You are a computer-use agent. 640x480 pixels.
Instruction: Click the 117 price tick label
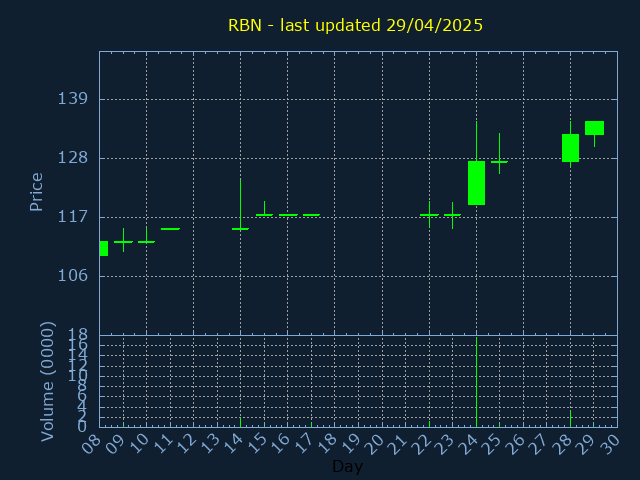(73, 217)
